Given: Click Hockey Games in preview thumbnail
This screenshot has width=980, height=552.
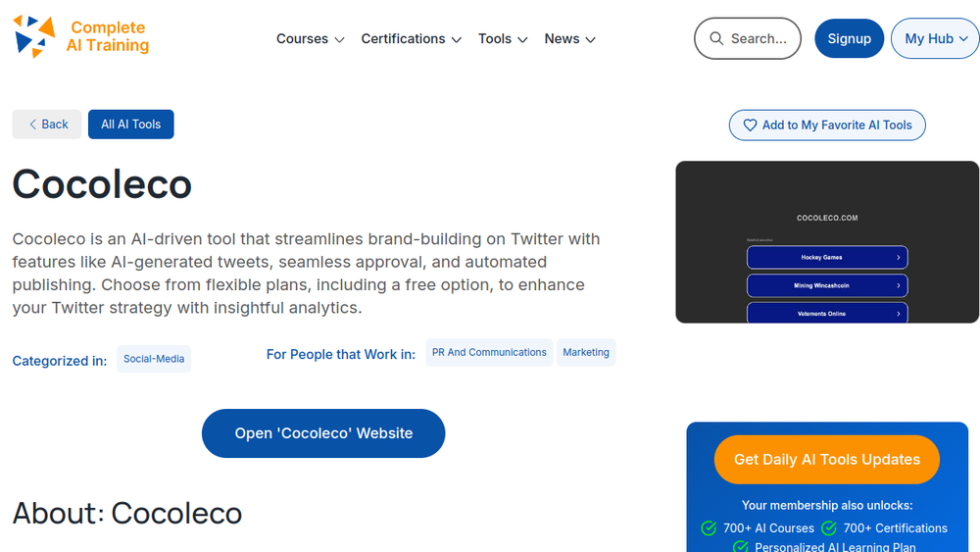Looking at the screenshot, I should pos(827,258).
